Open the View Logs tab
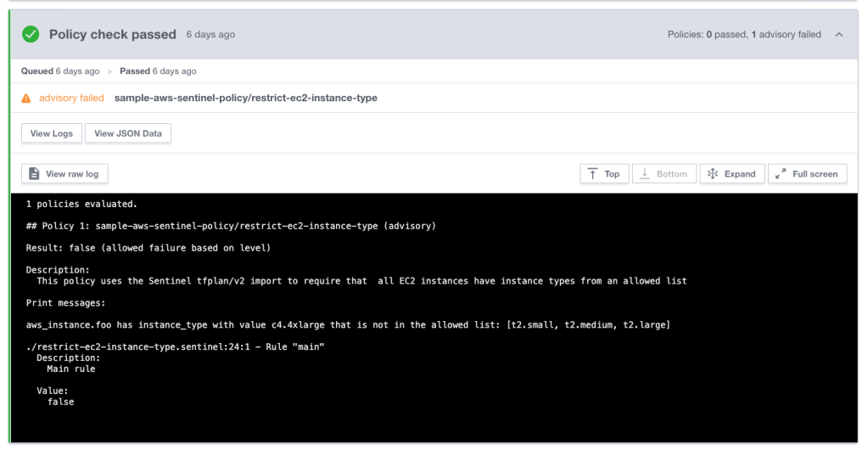The height and width of the screenshot is (450, 868). 52,133
